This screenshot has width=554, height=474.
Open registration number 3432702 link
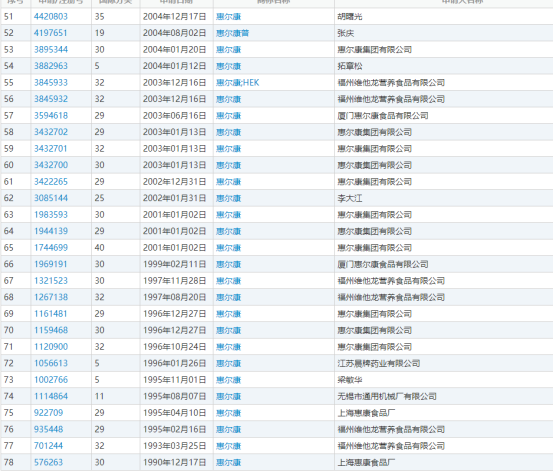coord(51,132)
